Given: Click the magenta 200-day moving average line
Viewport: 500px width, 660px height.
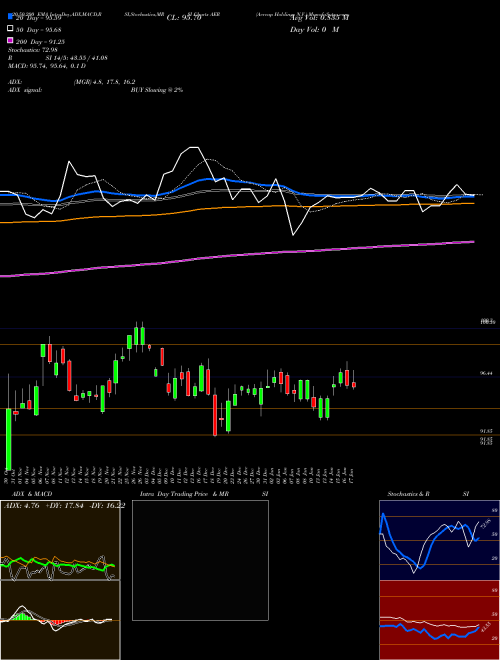Looking at the screenshot, I should pos(237,255).
